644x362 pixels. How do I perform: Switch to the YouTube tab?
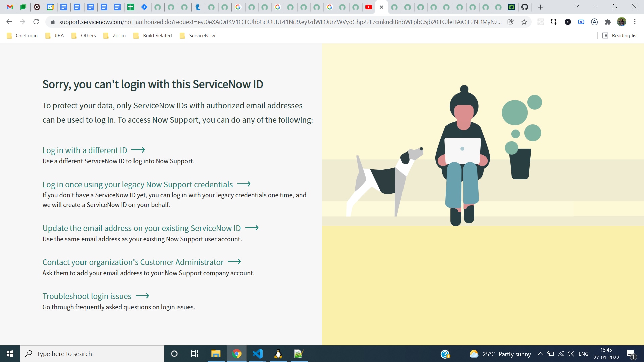369,7
